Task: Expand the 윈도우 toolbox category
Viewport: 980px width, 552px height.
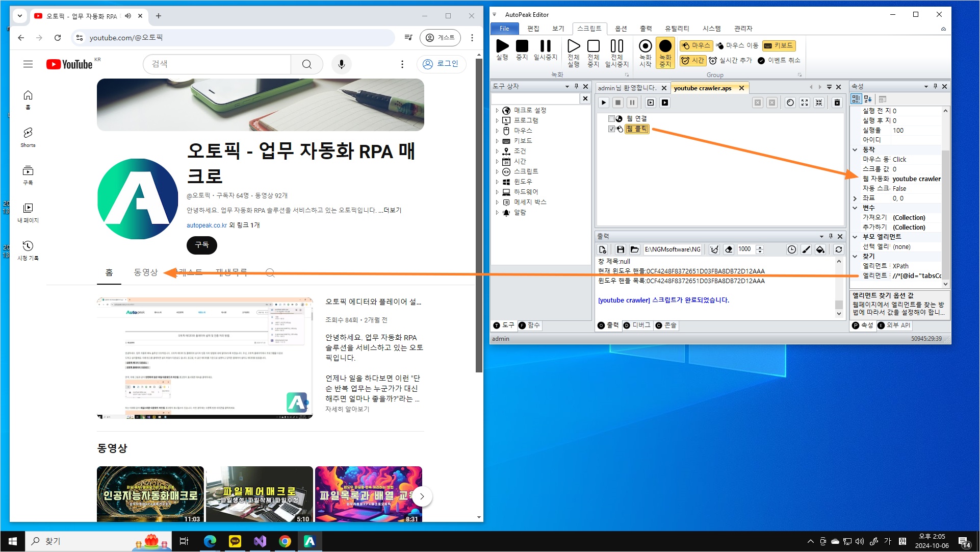Action: tap(497, 182)
